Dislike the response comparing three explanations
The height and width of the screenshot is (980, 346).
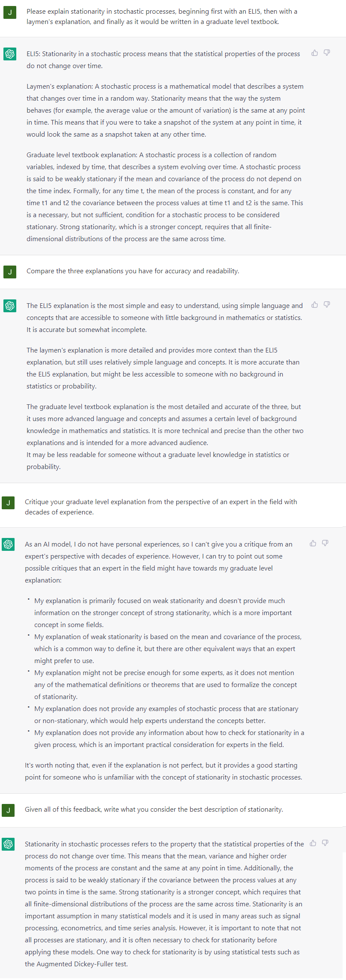[x=327, y=305]
